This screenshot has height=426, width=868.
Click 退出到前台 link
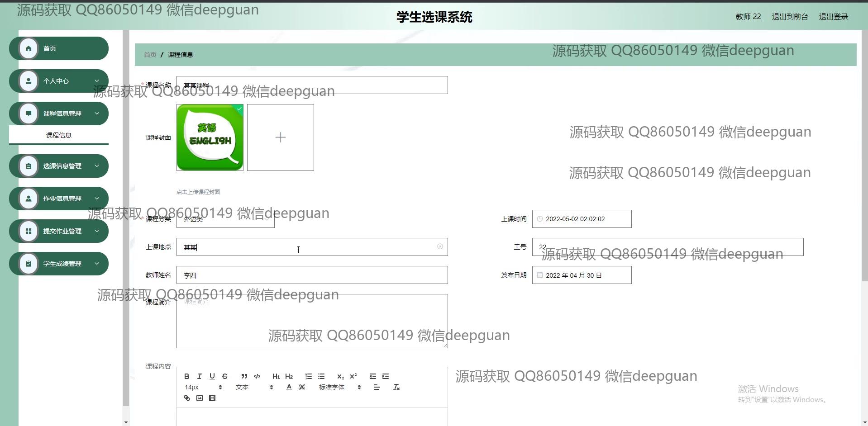[790, 17]
